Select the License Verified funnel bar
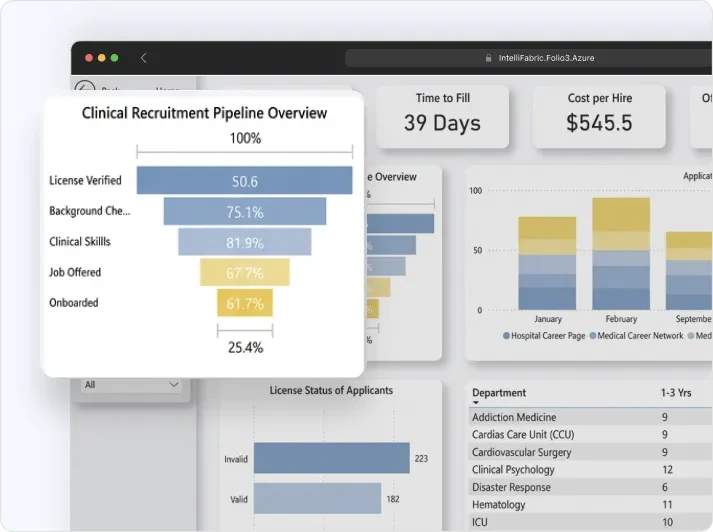The height and width of the screenshot is (532, 713). [245, 180]
